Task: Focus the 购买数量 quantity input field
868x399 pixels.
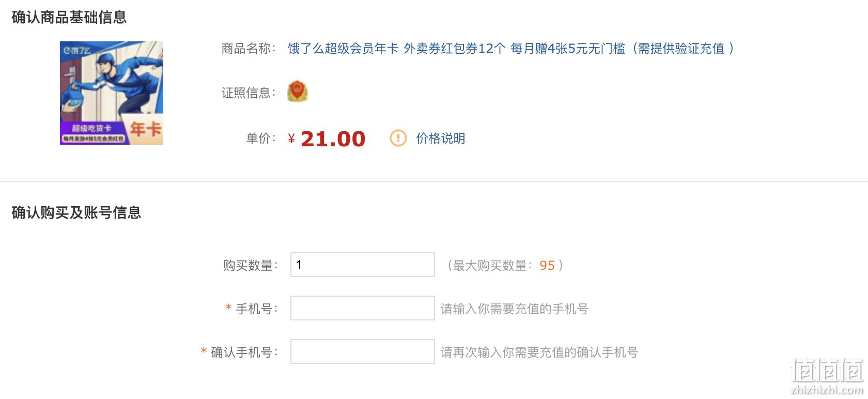Action: click(x=363, y=265)
